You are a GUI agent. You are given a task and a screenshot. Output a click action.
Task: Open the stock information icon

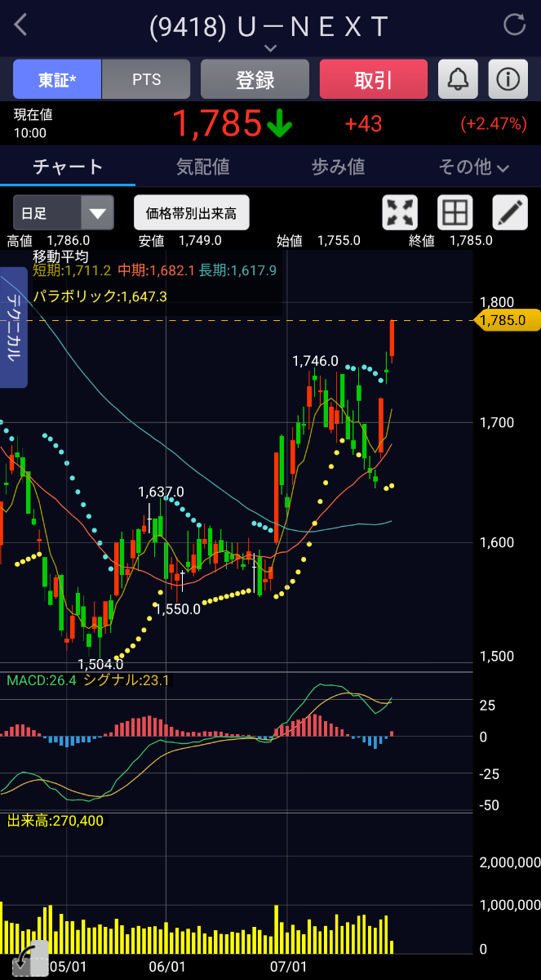click(x=508, y=79)
